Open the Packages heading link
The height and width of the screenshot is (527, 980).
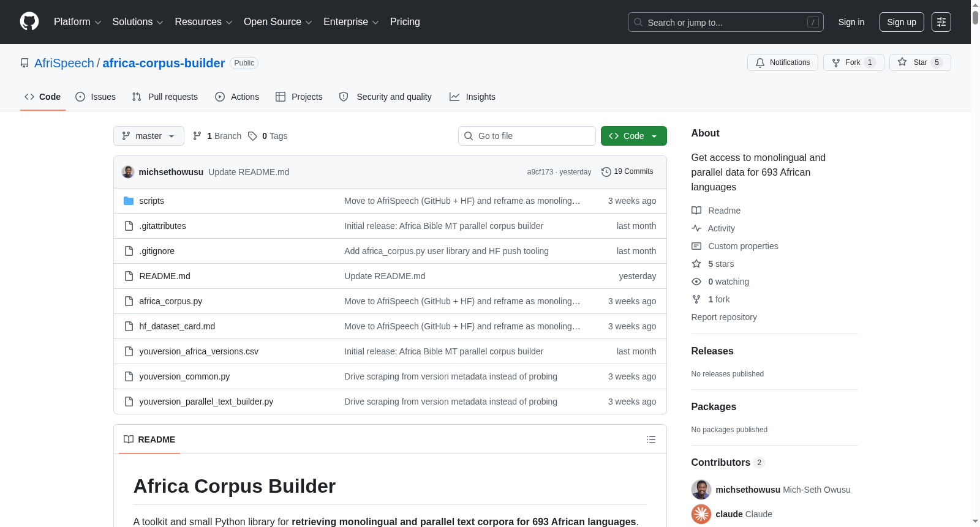pyautogui.click(x=714, y=407)
